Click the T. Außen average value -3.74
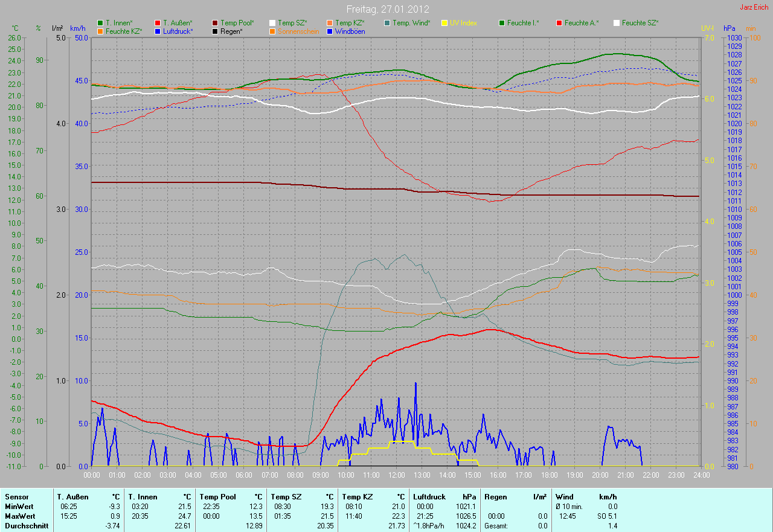 pyautogui.click(x=111, y=526)
